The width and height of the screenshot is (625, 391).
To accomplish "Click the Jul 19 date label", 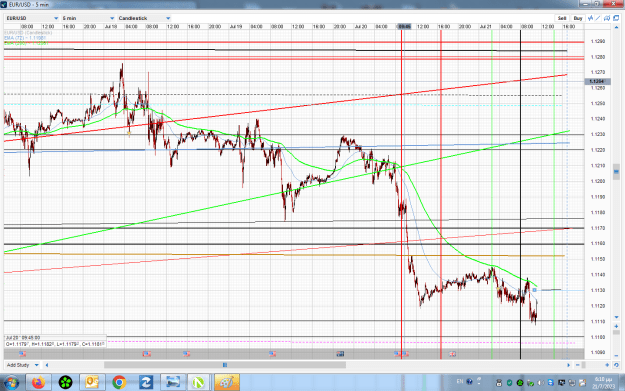I will (236, 27).
